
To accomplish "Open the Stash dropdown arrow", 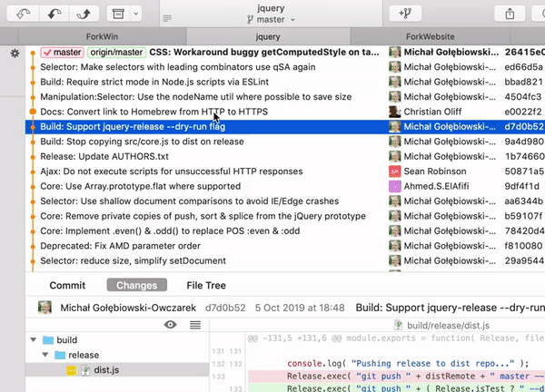I will click(x=136, y=14).
